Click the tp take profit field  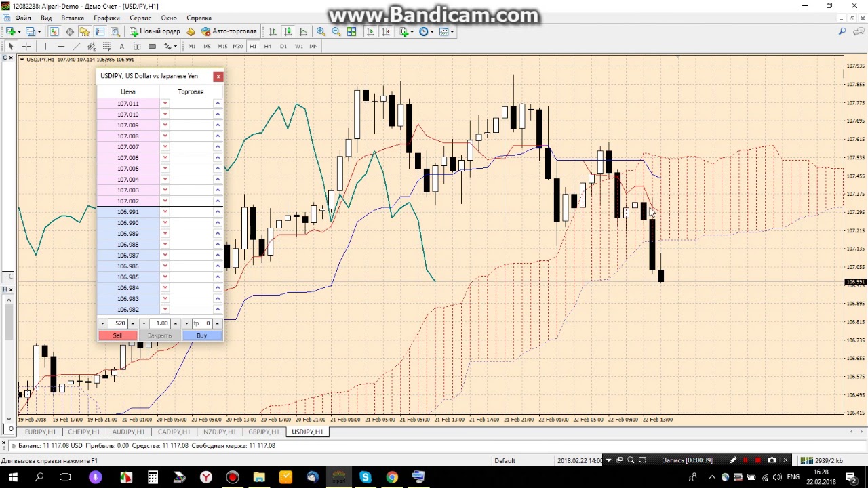202,323
